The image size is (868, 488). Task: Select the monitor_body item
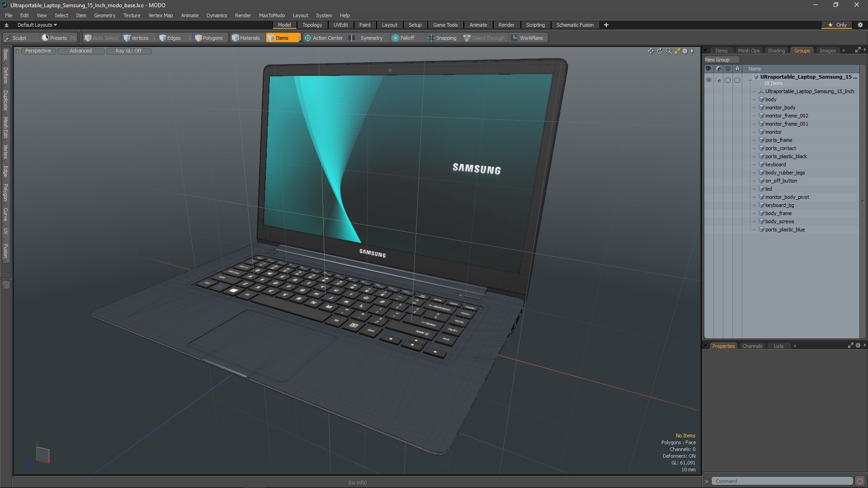[780, 108]
